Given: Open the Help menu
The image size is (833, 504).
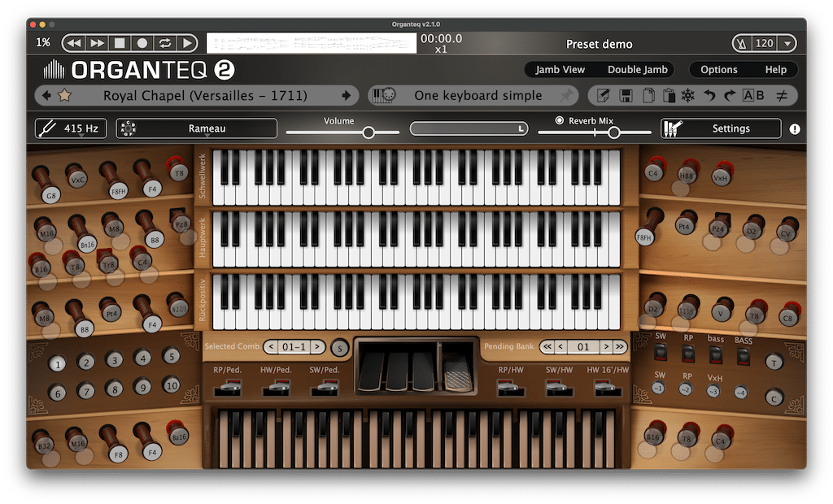Looking at the screenshot, I should 775,70.
